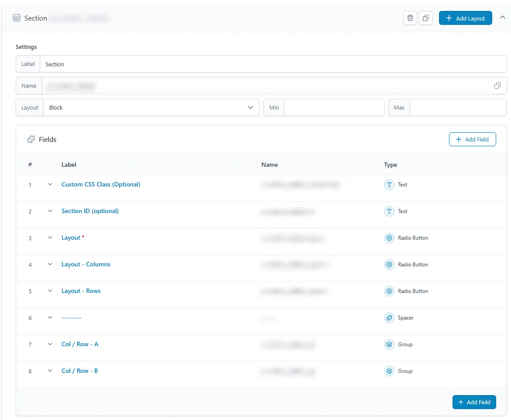
Task: Click the outlined Add Field button beside Fields
Action: (x=473, y=139)
